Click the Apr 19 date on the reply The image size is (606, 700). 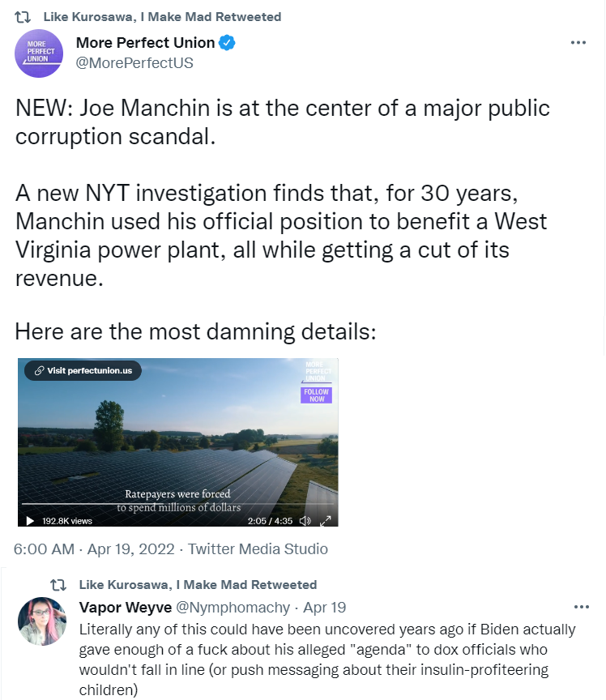[325, 607]
